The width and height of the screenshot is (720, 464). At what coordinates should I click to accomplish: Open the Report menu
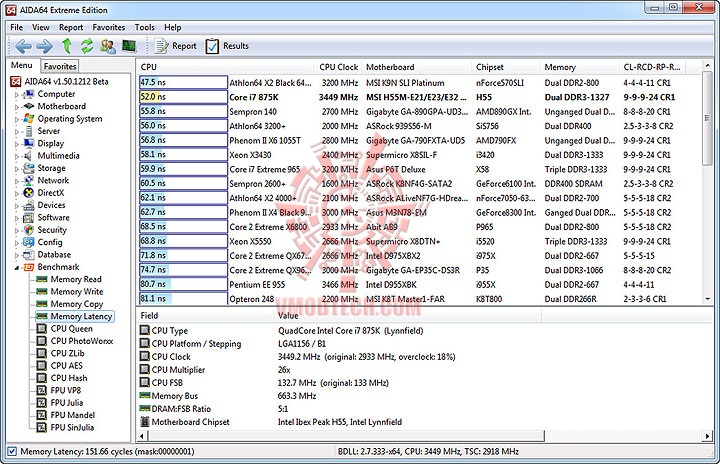(71, 28)
